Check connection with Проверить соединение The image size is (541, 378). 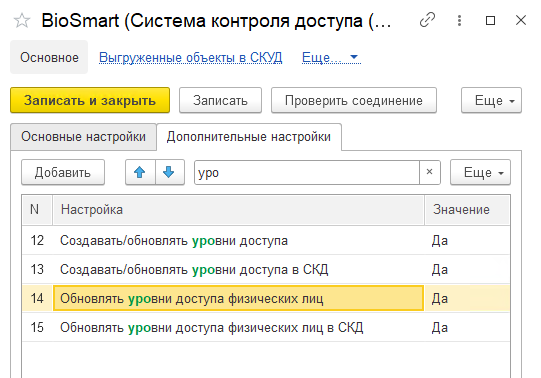(354, 100)
